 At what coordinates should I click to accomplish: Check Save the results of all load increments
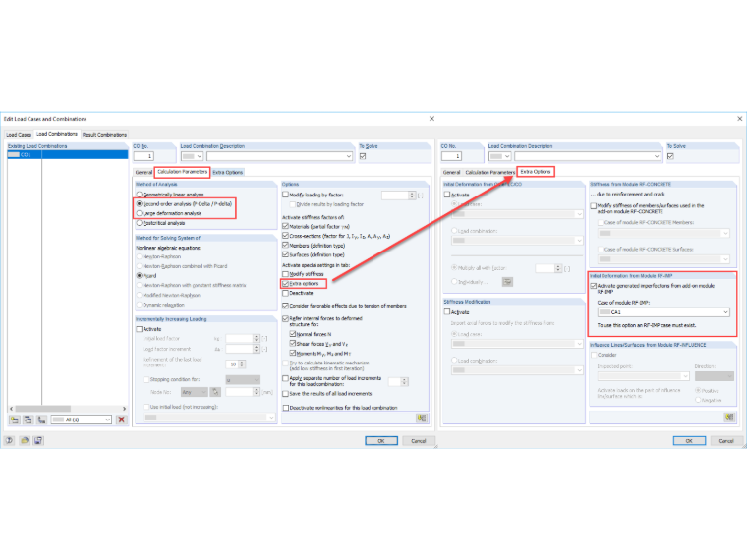coord(285,394)
